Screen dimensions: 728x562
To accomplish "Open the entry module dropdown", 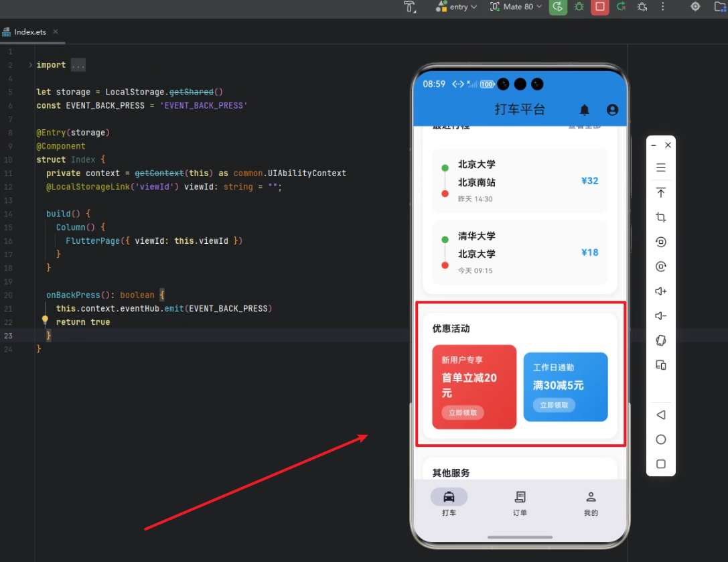I will [x=456, y=7].
